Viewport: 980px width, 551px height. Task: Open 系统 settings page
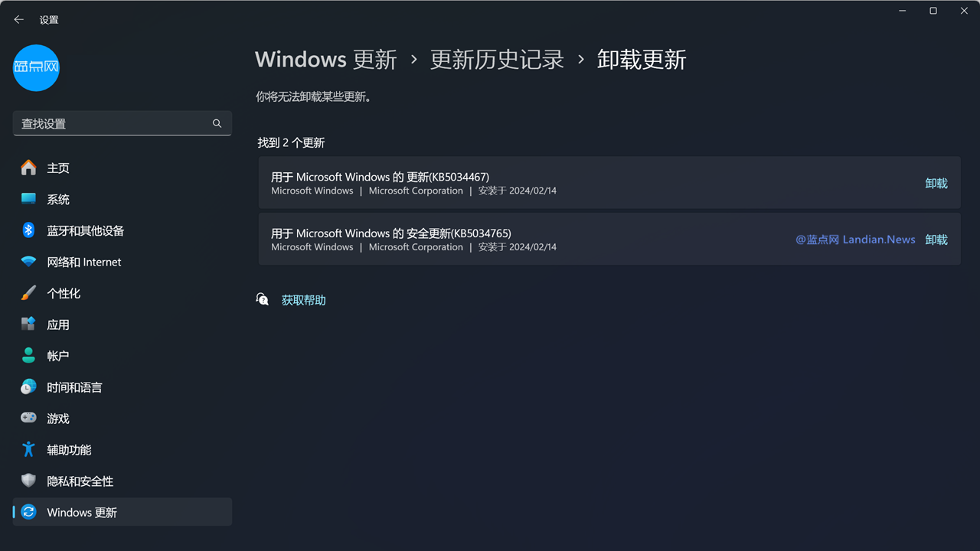[122, 199]
